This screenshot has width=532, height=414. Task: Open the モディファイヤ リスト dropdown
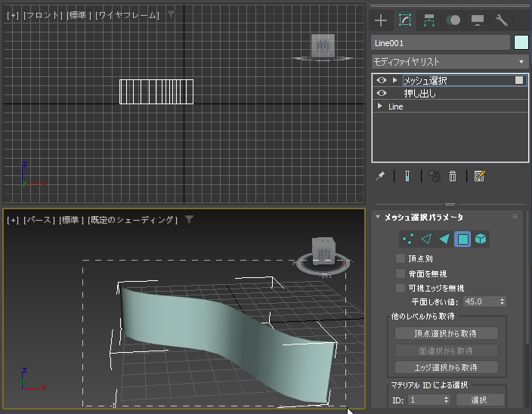pyautogui.click(x=450, y=62)
